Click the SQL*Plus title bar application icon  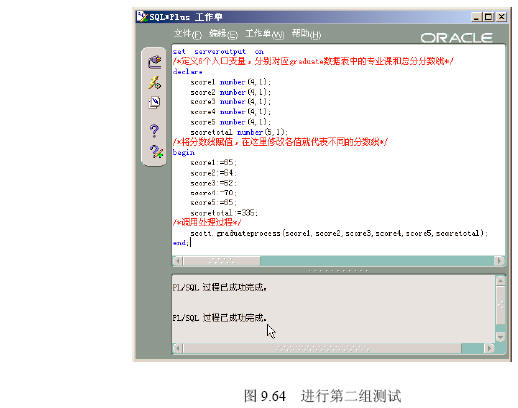point(142,16)
